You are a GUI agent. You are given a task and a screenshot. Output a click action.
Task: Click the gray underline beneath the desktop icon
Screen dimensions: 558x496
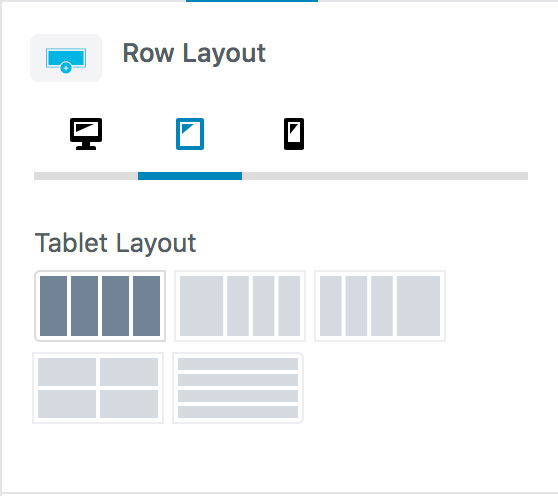coord(86,176)
